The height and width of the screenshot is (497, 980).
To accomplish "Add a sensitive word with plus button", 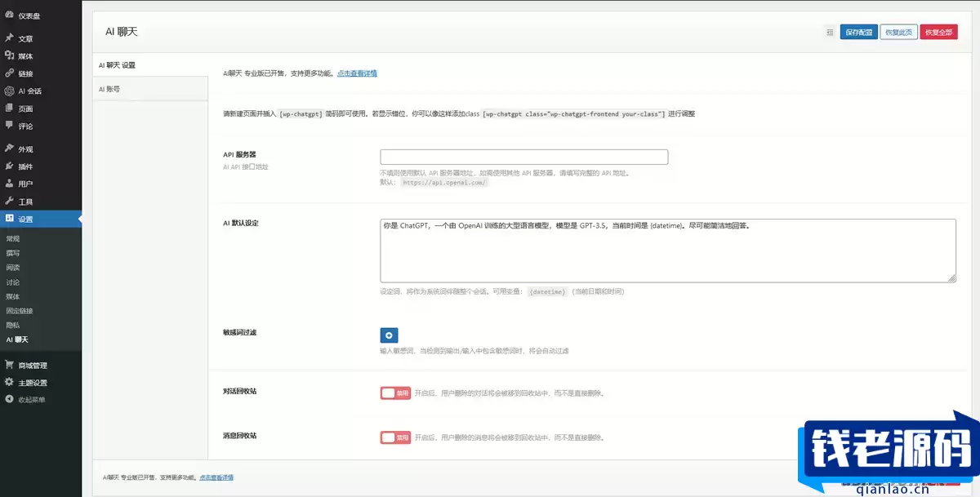I will point(389,335).
